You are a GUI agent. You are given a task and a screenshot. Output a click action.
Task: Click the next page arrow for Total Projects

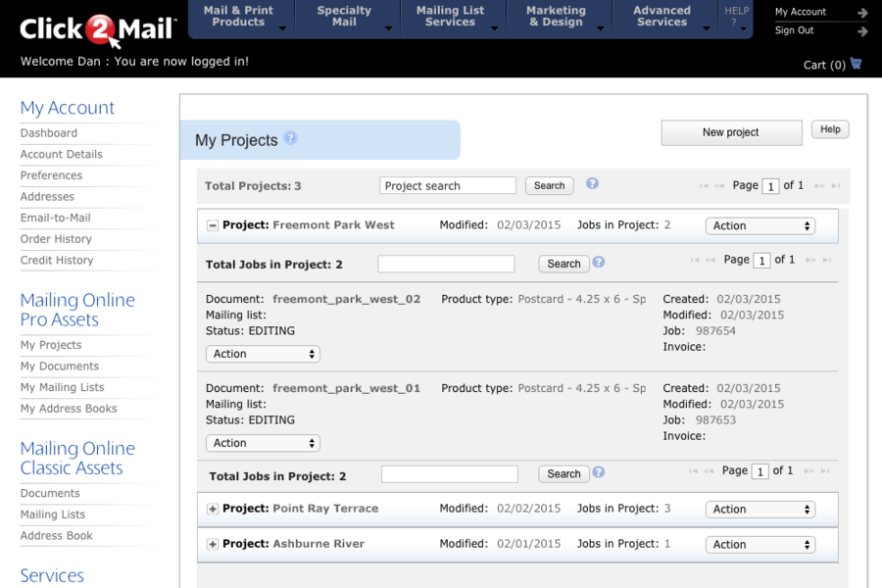(x=818, y=184)
